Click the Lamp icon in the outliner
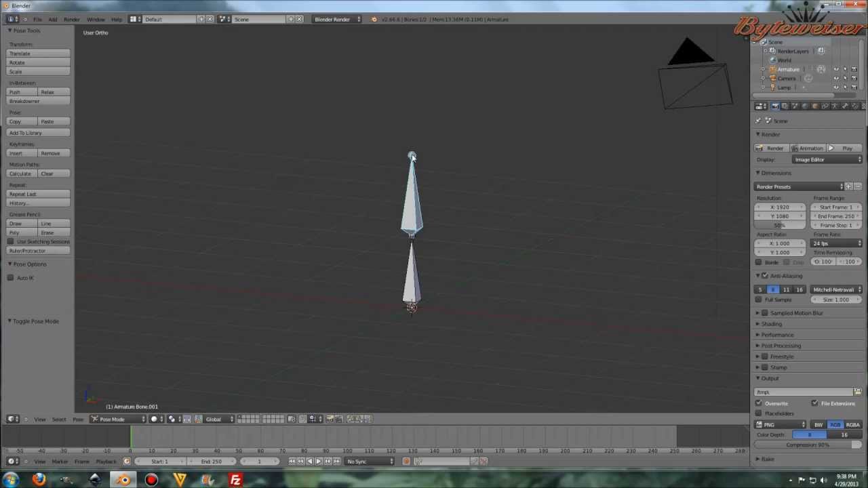 tap(772, 87)
